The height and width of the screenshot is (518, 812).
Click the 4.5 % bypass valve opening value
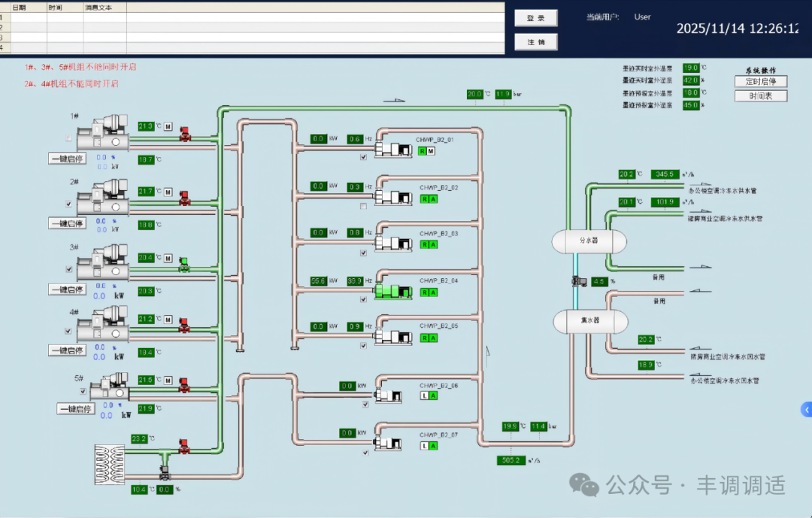(x=599, y=282)
